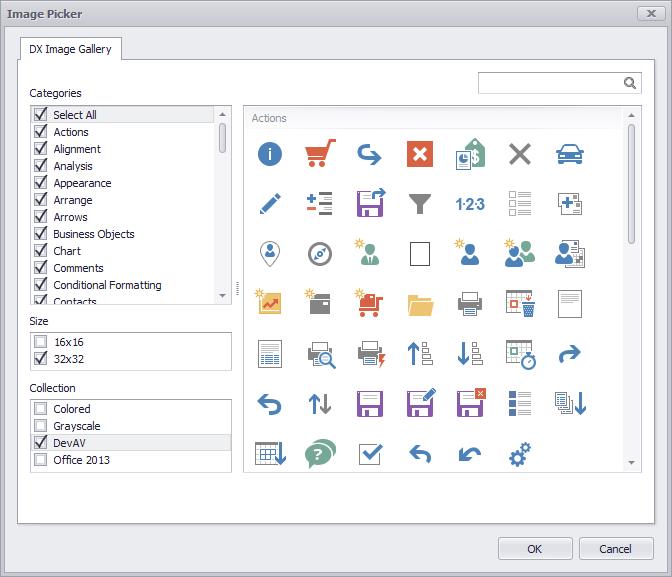The height and width of the screenshot is (577, 672).
Task: Enable the 16x16 size checkbox
Action: (x=41, y=342)
